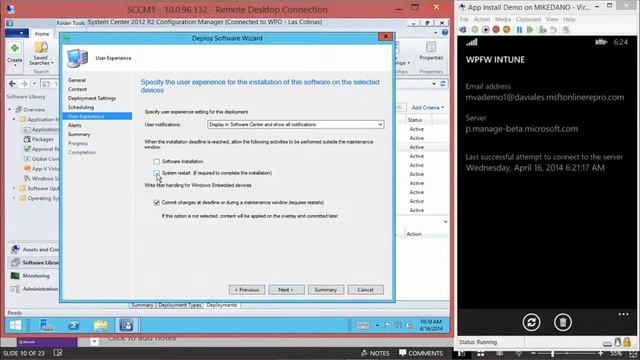The width and height of the screenshot is (640, 360).
Task: Switch to the Deployments tab
Action: 222,305
